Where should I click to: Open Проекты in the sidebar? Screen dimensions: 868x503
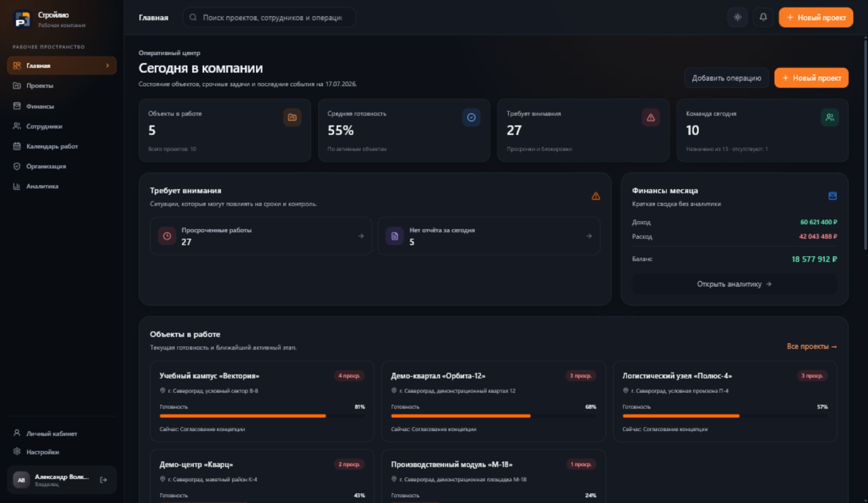click(62, 86)
